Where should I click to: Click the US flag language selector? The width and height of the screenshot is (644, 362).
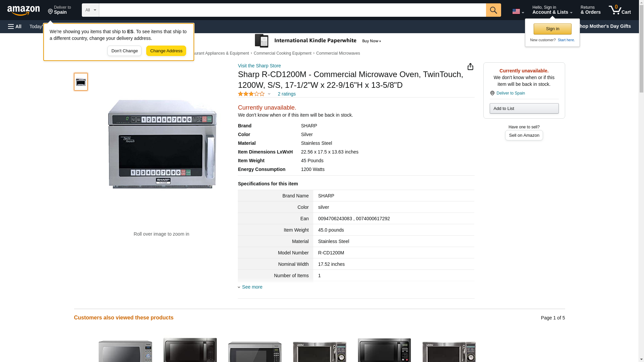(518, 11)
